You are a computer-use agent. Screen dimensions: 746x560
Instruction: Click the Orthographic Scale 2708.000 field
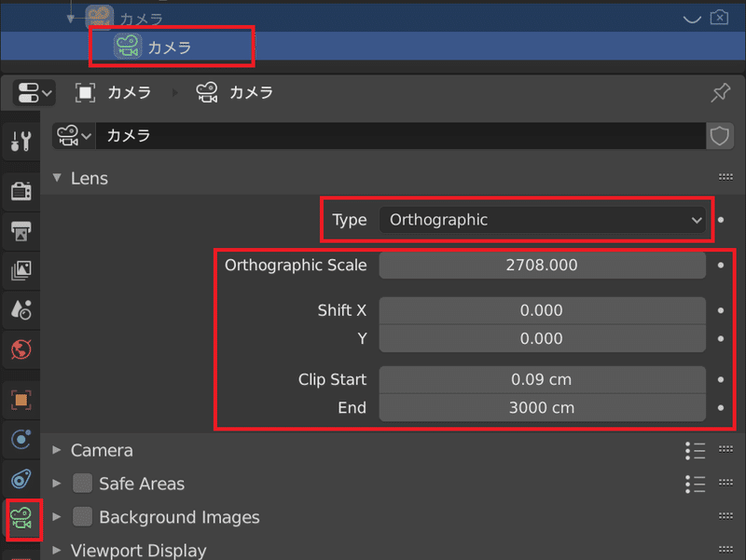(543, 265)
